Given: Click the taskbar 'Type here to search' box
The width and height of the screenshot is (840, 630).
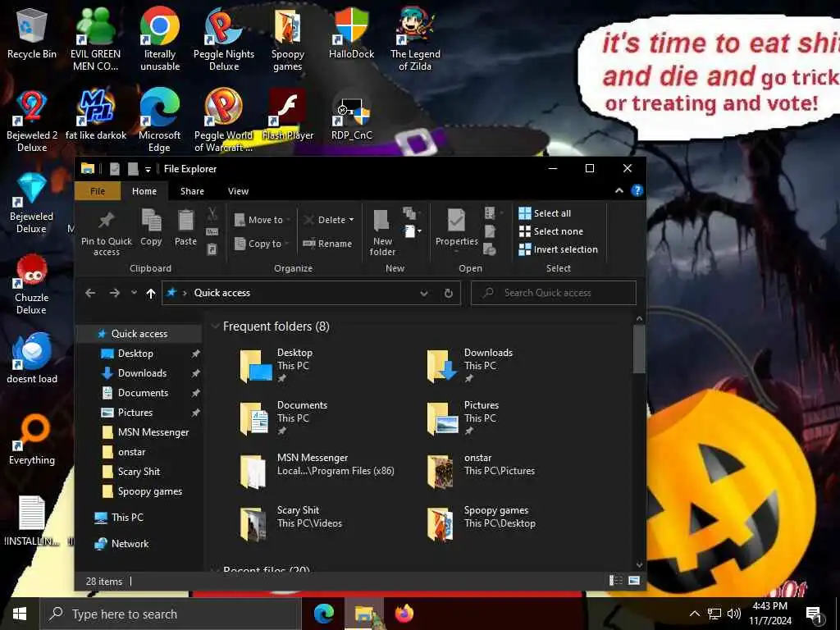Looking at the screenshot, I should (x=171, y=614).
